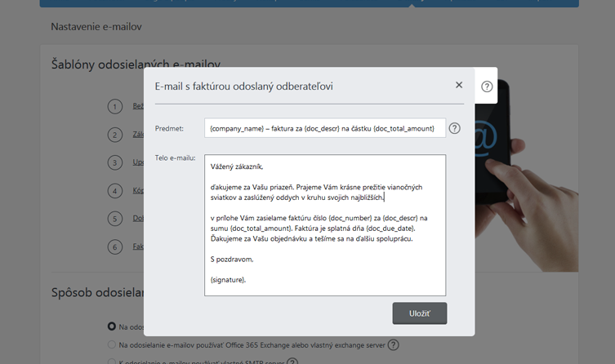615x364 pixels.
Task: Click the numbered circle 5 template icon
Action: tap(115, 218)
